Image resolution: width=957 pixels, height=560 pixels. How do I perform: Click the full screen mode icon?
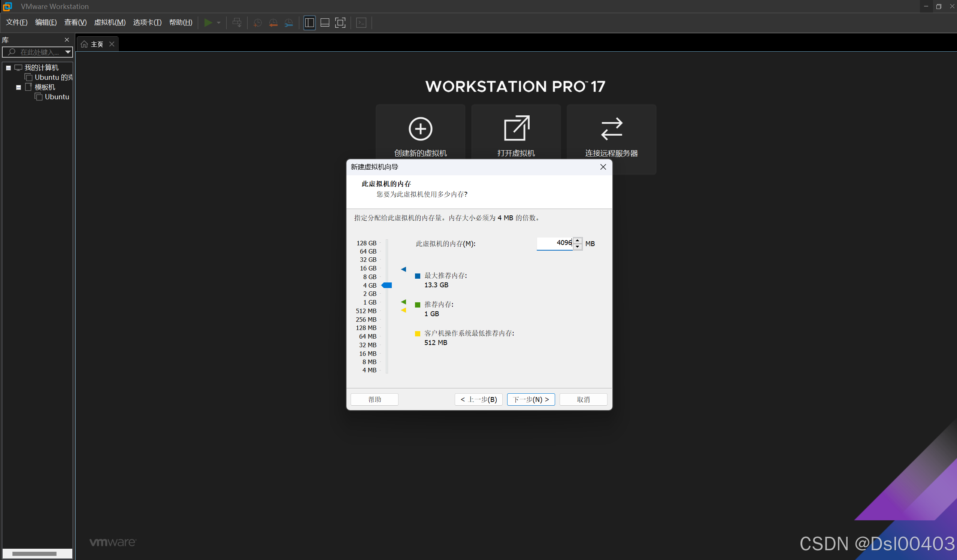click(x=340, y=23)
